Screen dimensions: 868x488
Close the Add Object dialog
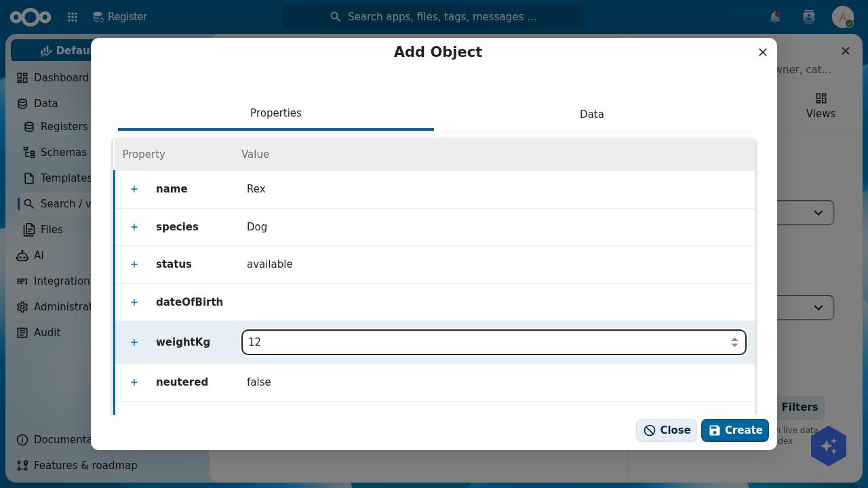tap(763, 52)
